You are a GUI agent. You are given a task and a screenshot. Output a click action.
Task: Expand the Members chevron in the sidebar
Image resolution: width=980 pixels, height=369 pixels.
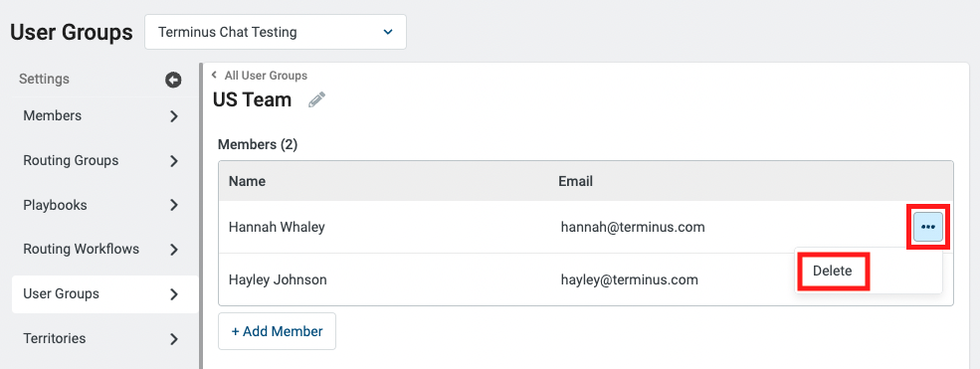tap(174, 116)
